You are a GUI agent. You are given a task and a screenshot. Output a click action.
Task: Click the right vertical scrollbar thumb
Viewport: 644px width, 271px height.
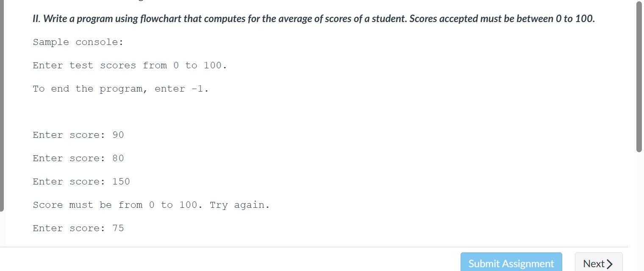tap(639, 76)
